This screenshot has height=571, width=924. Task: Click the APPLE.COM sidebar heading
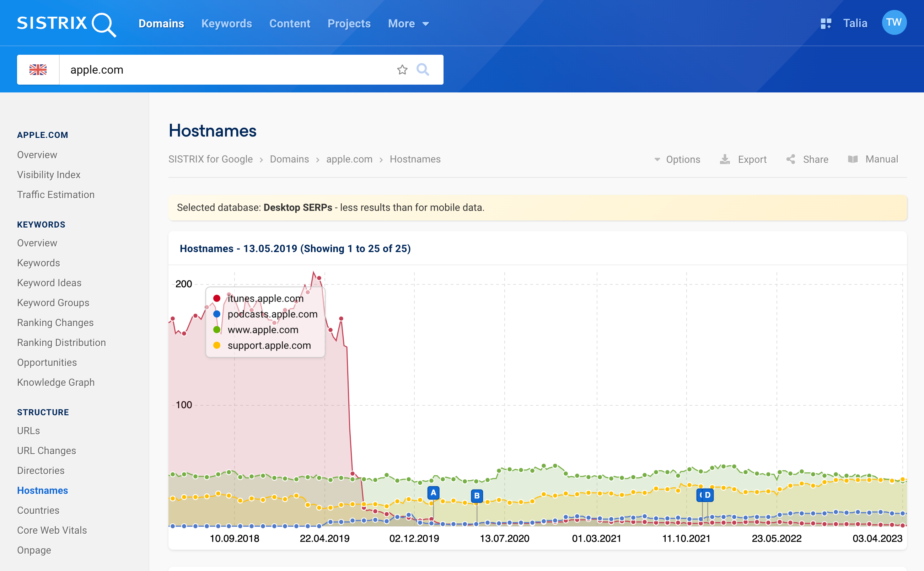[43, 135]
